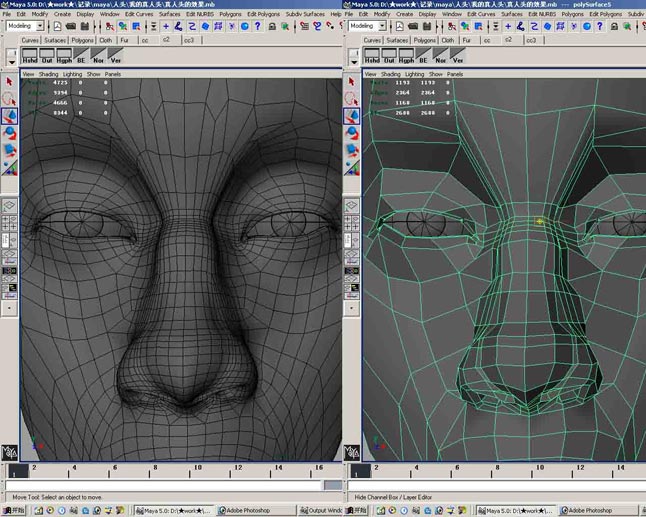This screenshot has height=517, width=646.
Task: Open Modeling menu set dropdown, left window
Action: tap(25, 26)
